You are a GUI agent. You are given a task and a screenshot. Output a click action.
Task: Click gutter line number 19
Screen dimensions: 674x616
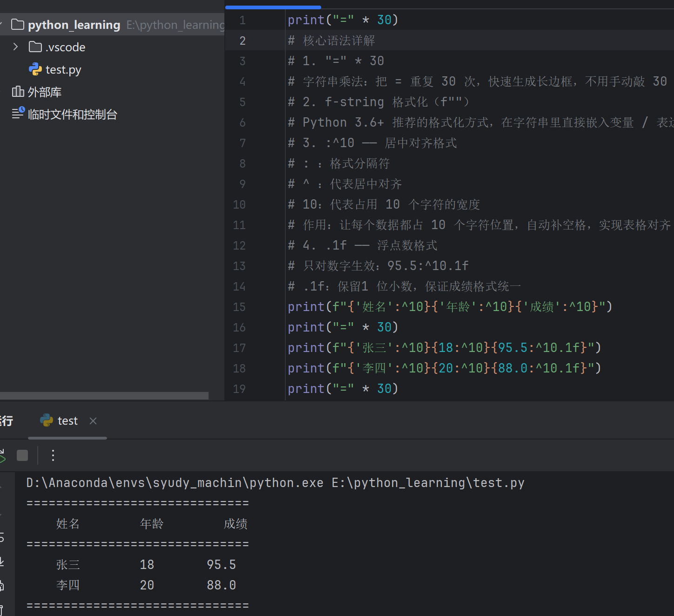pos(239,389)
